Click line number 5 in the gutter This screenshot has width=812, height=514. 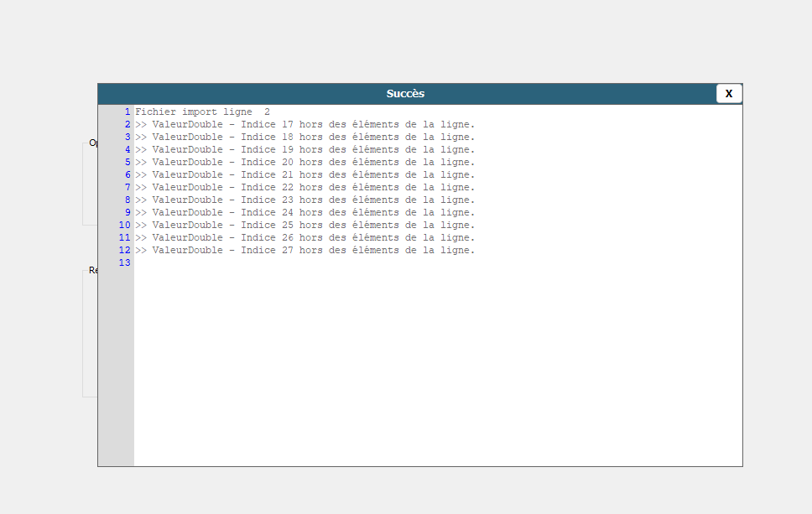click(x=128, y=162)
